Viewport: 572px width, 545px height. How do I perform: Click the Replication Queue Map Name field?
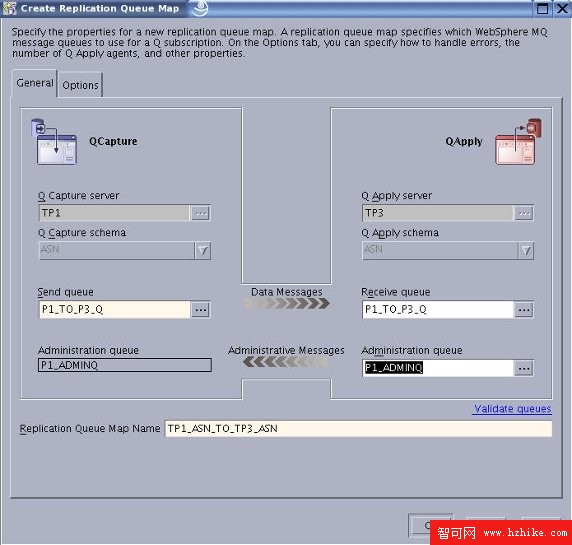point(358,429)
